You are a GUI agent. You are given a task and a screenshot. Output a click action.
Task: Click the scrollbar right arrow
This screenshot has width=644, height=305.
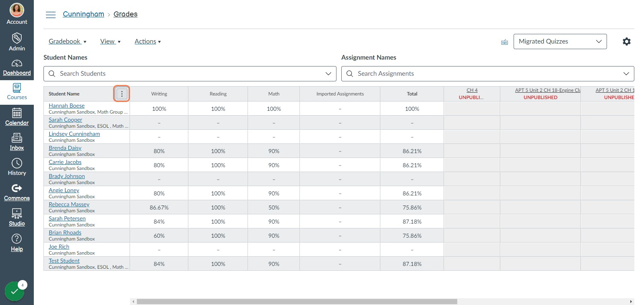[x=631, y=301]
